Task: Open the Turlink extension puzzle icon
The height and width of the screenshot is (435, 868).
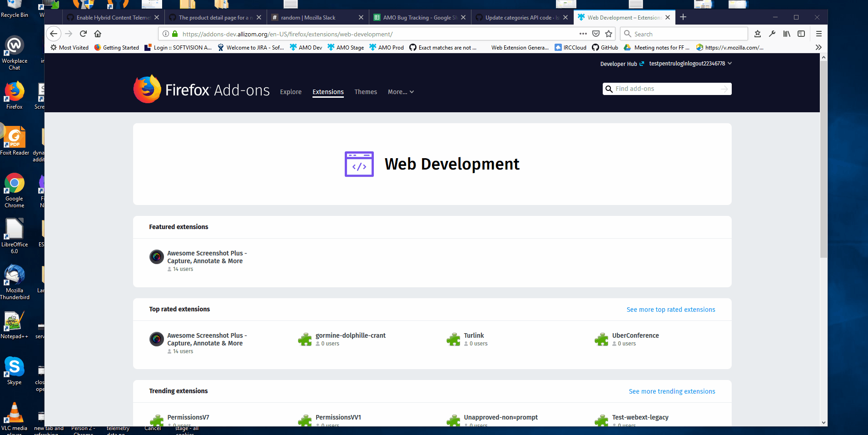Action: tap(453, 339)
